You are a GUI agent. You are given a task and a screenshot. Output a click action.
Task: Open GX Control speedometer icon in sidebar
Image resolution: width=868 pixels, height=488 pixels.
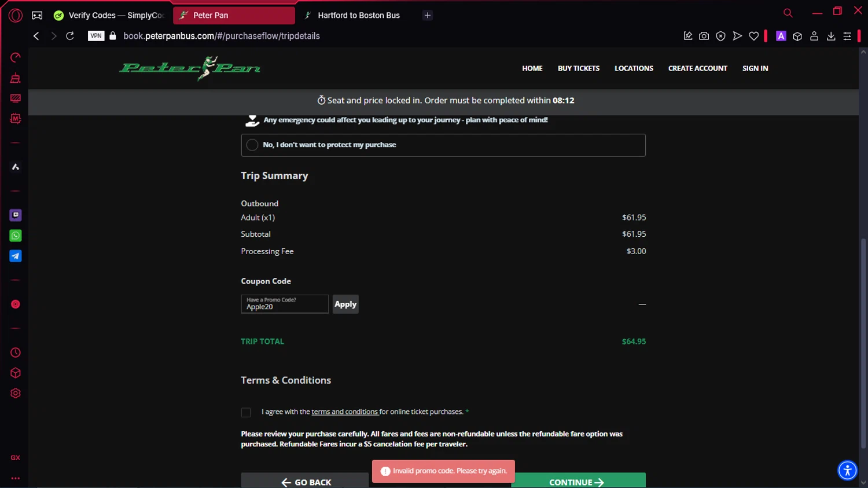(x=16, y=57)
